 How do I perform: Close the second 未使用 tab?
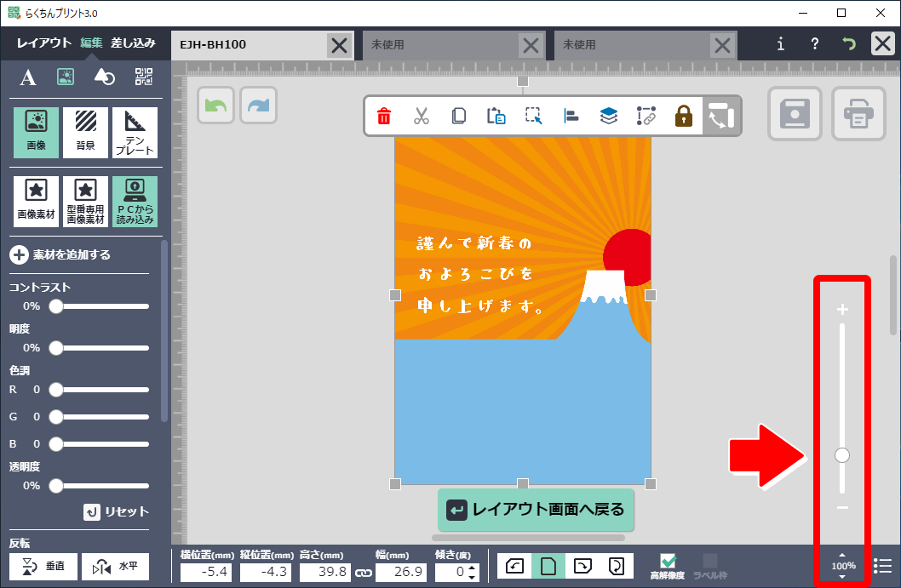(x=722, y=45)
